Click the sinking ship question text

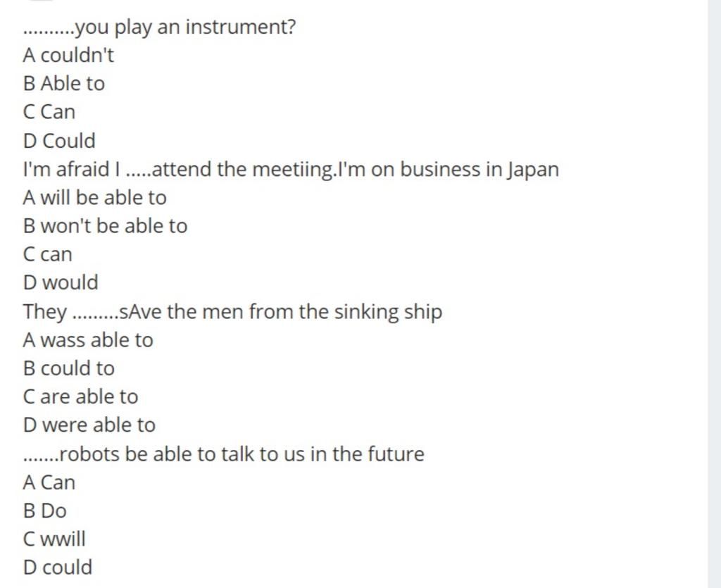tap(232, 312)
